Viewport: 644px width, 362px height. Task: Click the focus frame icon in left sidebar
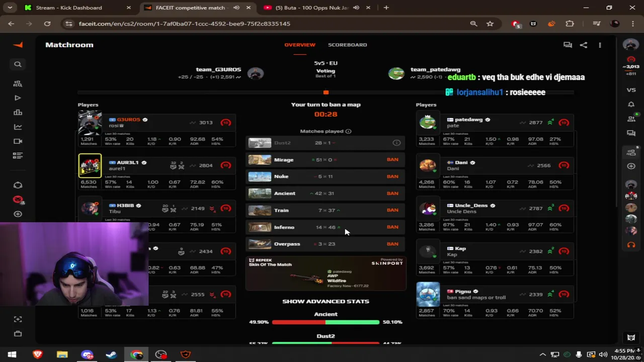(x=18, y=319)
